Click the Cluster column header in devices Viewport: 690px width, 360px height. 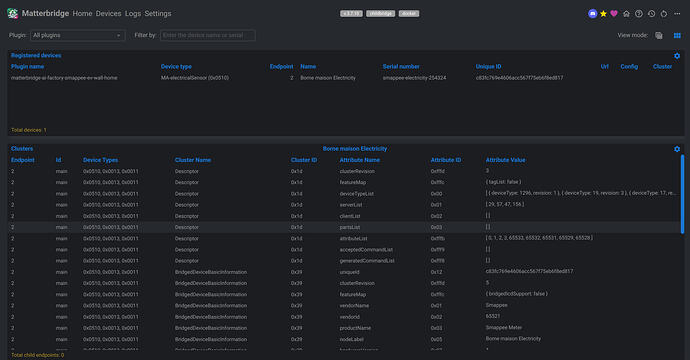point(662,66)
